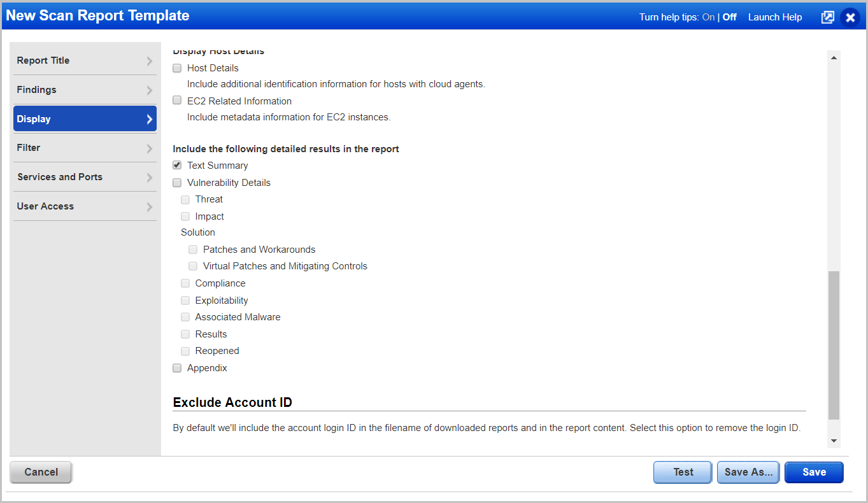The image size is (868, 503).
Task: Click chevron beside Services and Ports
Action: point(150,178)
